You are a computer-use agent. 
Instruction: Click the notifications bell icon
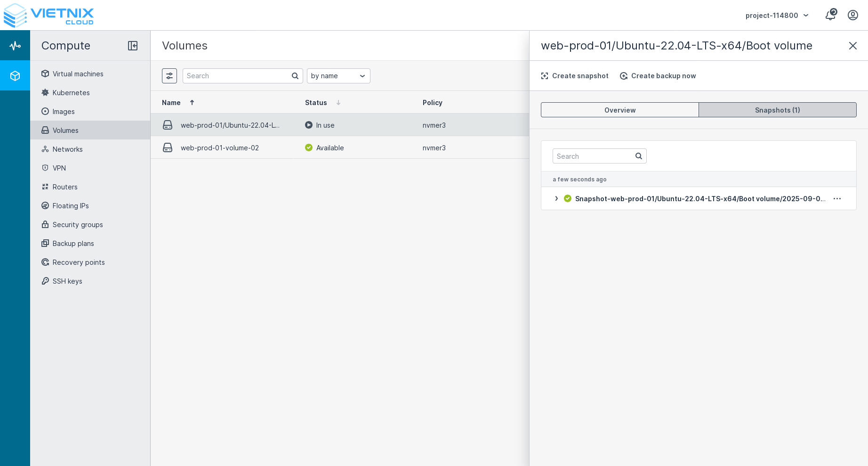[x=830, y=15]
